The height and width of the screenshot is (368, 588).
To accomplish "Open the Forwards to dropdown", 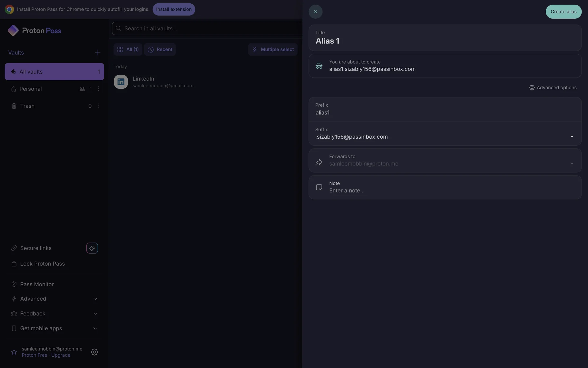I will click(571, 163).
